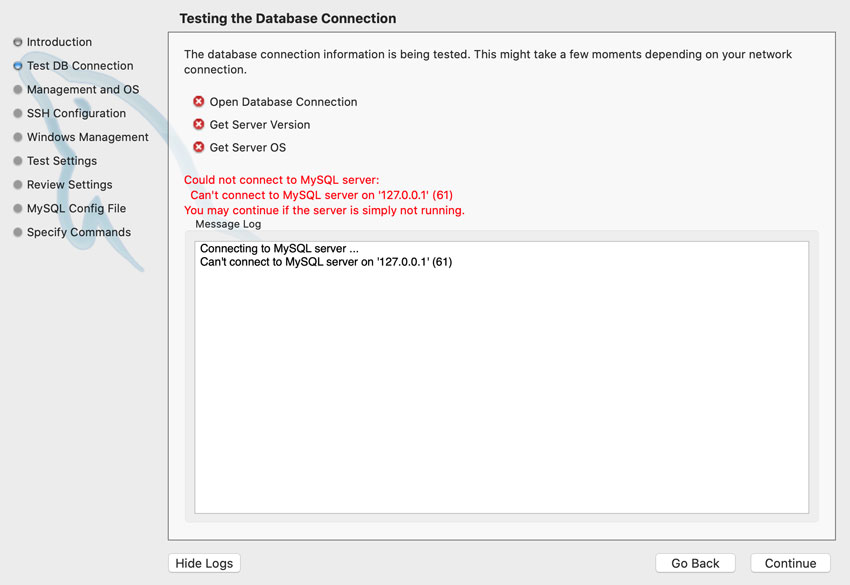This screenshot has width=850, height=585.
Task: Click the Message Log label
Action: 227,224
